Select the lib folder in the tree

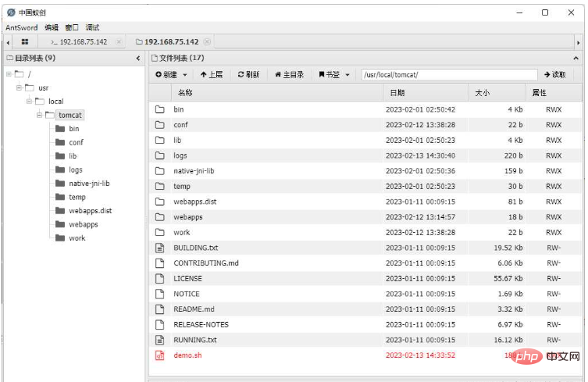pos(73,155)
